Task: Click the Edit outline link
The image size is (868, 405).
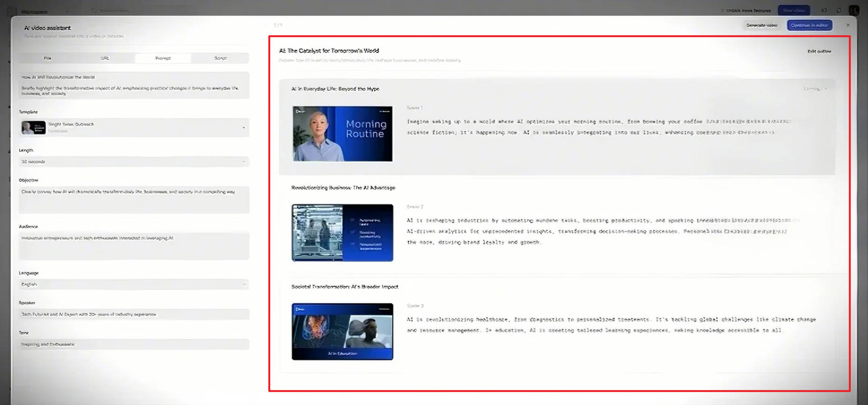Action: click(x=819, y=52)
